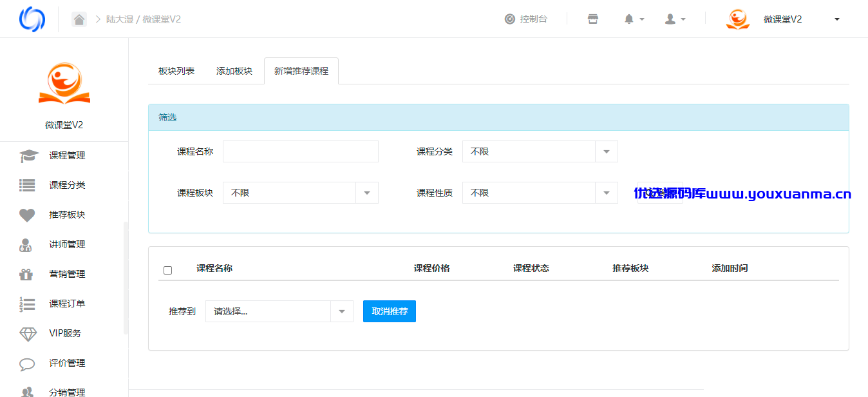This screenshot has height=397, width=868.
Task: Select the 新增推荐课程 tab
Action: [301, 71]
